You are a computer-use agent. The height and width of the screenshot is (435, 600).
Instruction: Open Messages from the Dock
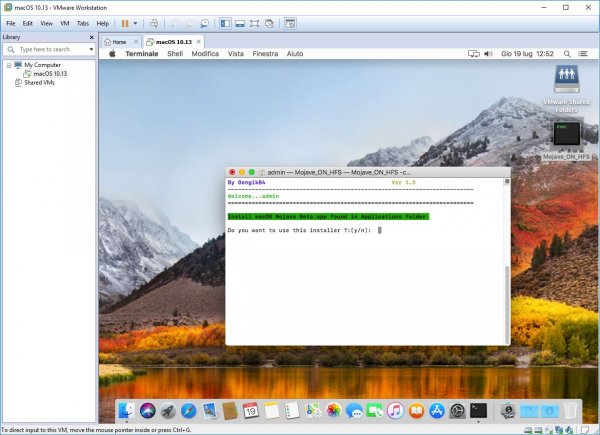[x=354, y=411]
